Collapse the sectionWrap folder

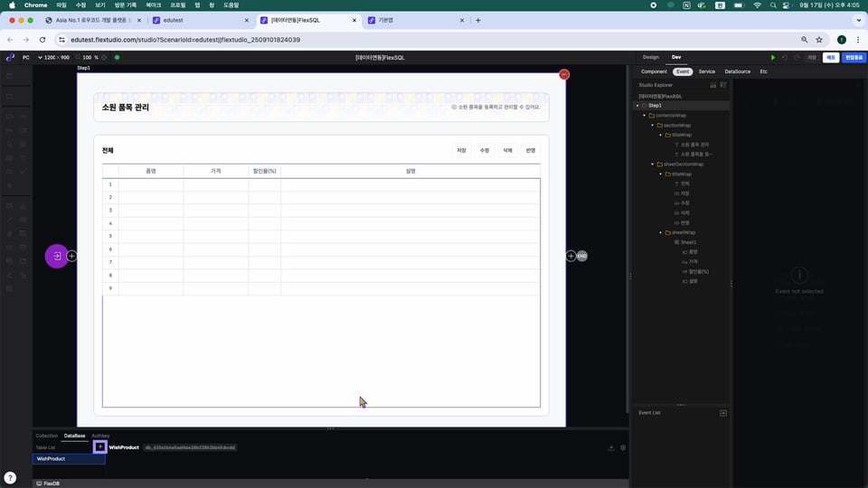pos(652,126)
